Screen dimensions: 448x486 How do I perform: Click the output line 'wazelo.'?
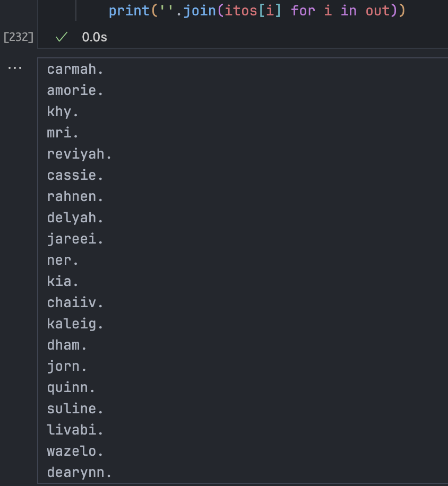pos(75,452)
